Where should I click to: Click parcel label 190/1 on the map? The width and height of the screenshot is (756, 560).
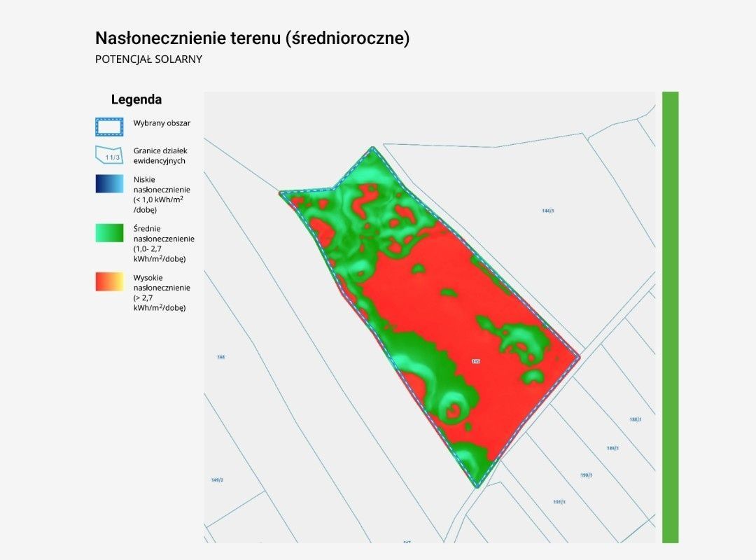pos(587,475)
